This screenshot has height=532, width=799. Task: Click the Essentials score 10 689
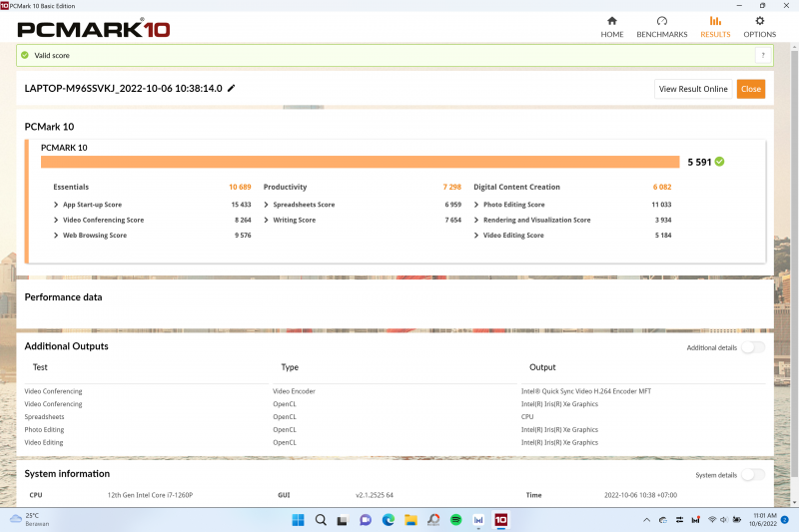tap(240, 187)
